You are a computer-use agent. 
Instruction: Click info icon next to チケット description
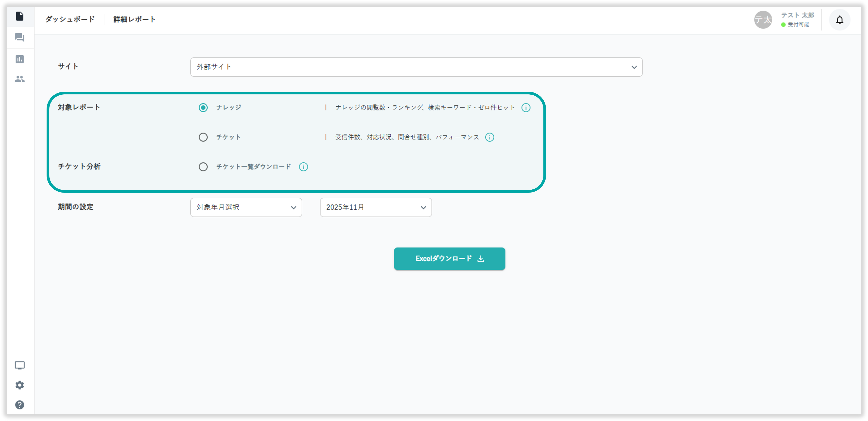point(489,137)
